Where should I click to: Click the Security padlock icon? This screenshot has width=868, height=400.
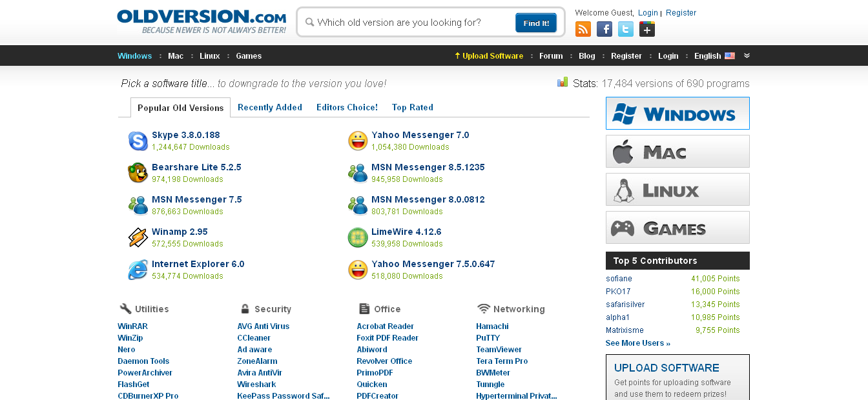point(245,308)
